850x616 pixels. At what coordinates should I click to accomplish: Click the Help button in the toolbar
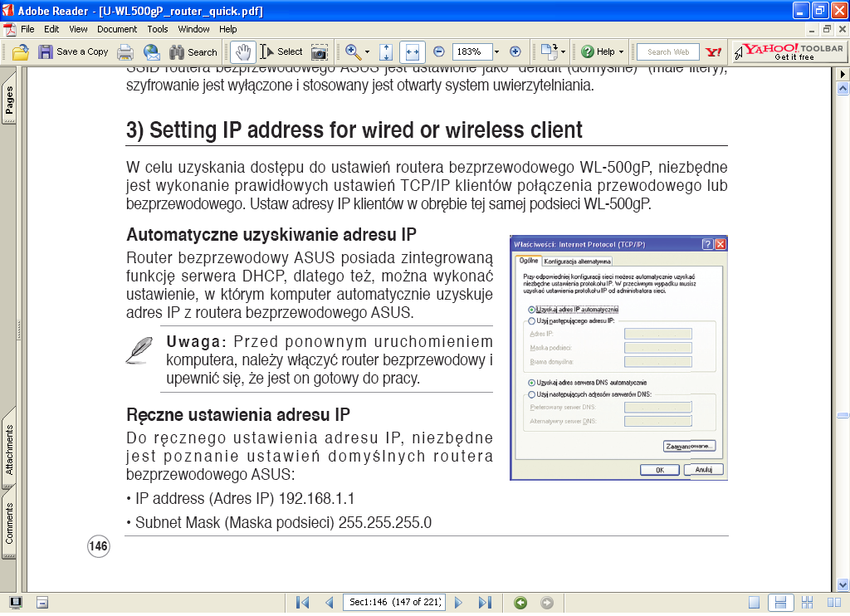[x=598, y=52]
